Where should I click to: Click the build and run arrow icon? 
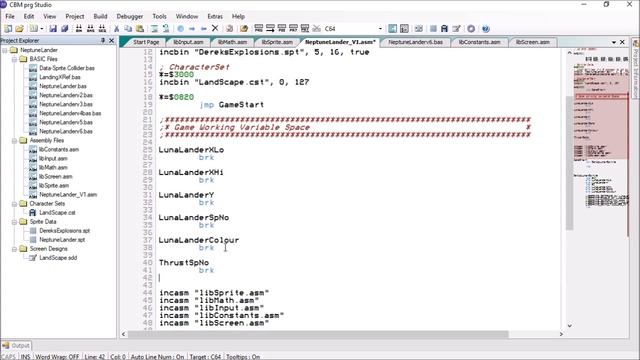pos(270,29)
